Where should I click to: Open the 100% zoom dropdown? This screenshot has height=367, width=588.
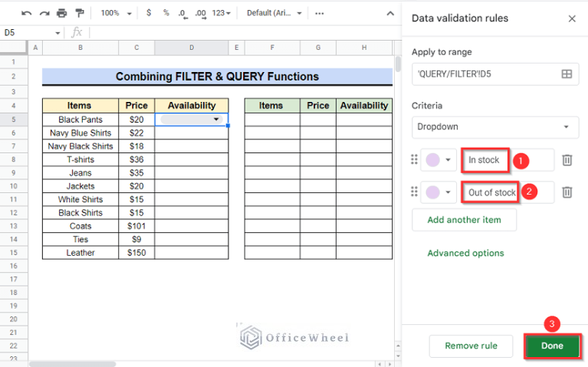click(116, 13)
